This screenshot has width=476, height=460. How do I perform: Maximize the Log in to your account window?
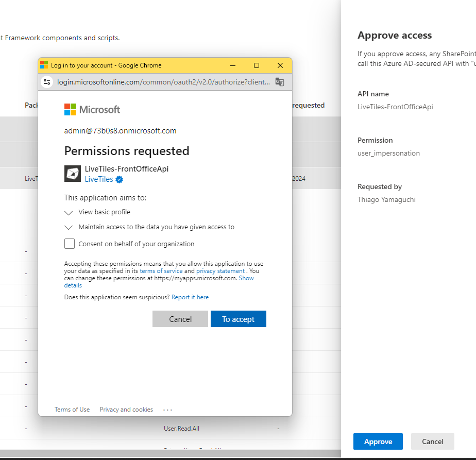257,65
